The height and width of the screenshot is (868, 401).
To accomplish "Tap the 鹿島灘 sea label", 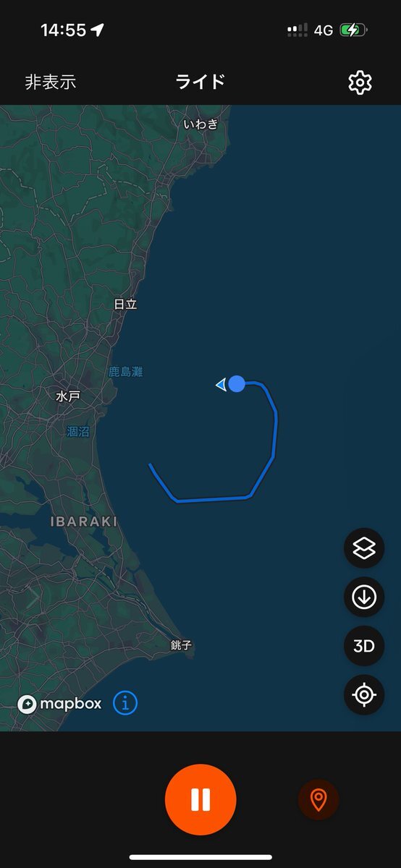I will (x=126, y=372).
